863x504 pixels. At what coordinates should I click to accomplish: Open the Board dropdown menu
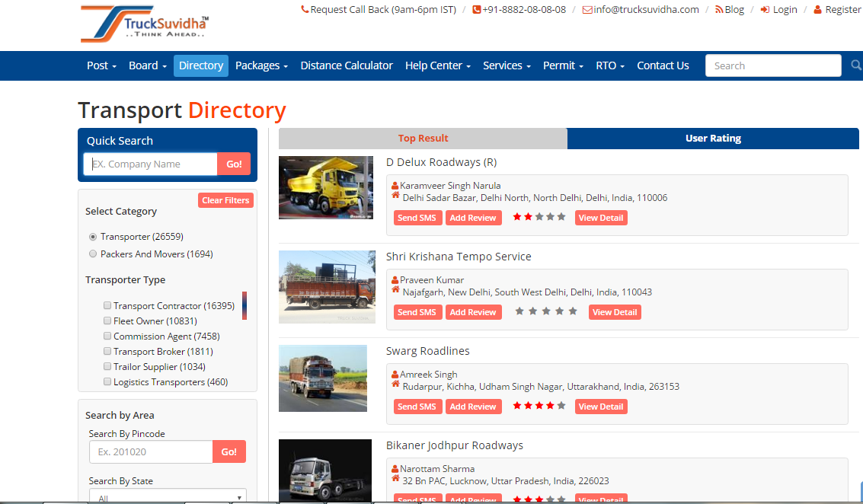[x=148, y=65]
